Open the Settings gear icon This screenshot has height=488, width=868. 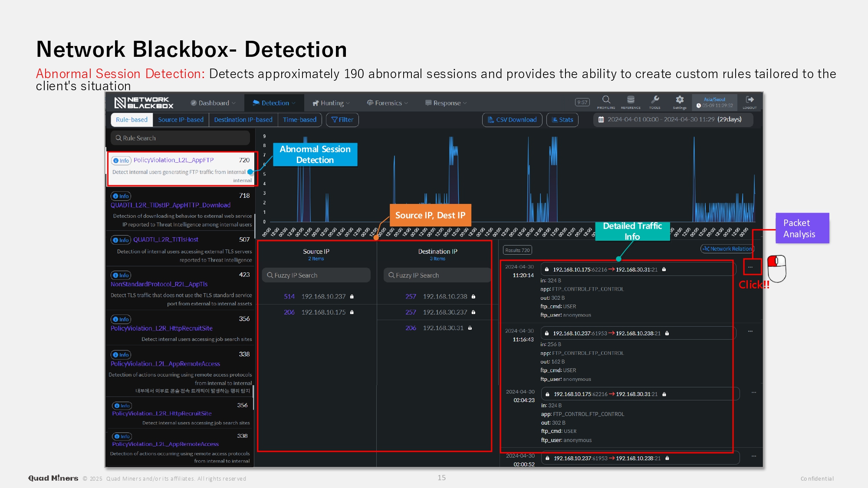click(x=680, y=100)
